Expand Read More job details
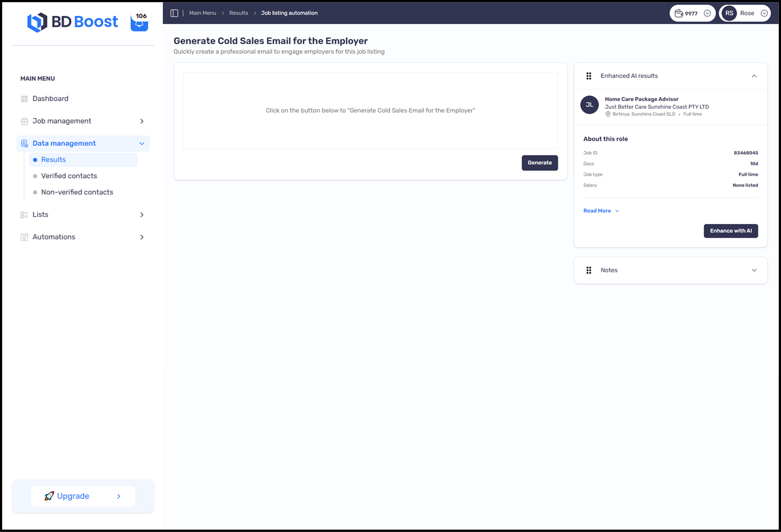 (601, 211)
